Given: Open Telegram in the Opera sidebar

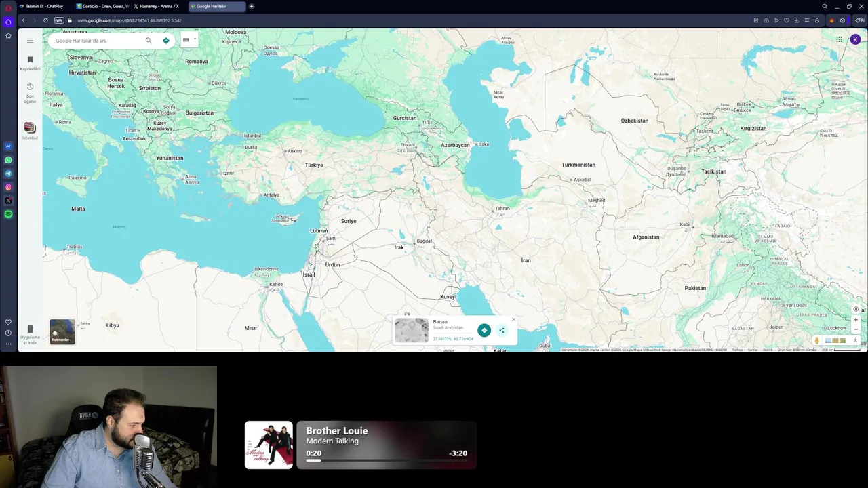Looking at the screenshot, I should click(x=8, y=174).
